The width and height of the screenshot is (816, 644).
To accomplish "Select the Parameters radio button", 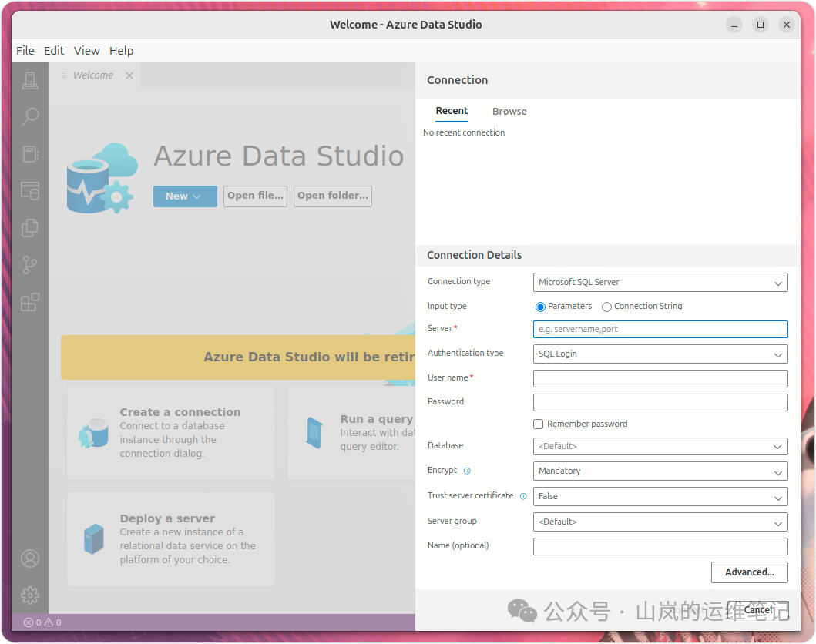I will pyautogui.click(x=540, y=307).
